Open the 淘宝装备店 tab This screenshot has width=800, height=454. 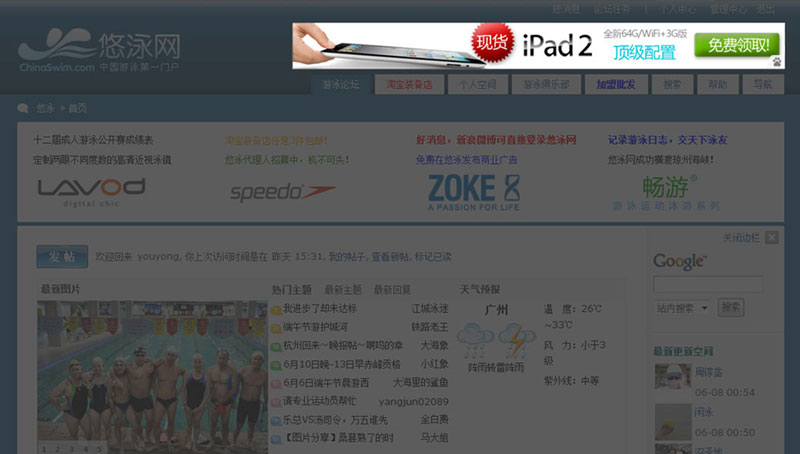pyautogui.click(x=409, y=85)
